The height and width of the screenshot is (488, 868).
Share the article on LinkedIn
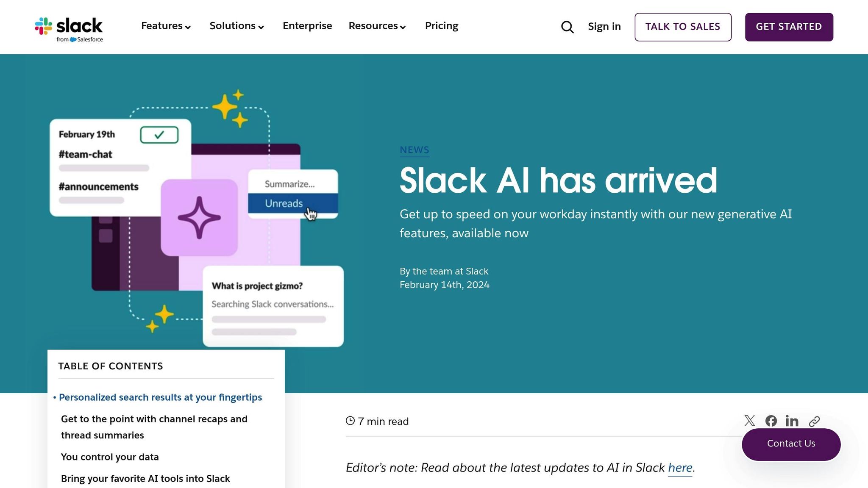coord(792,421)
